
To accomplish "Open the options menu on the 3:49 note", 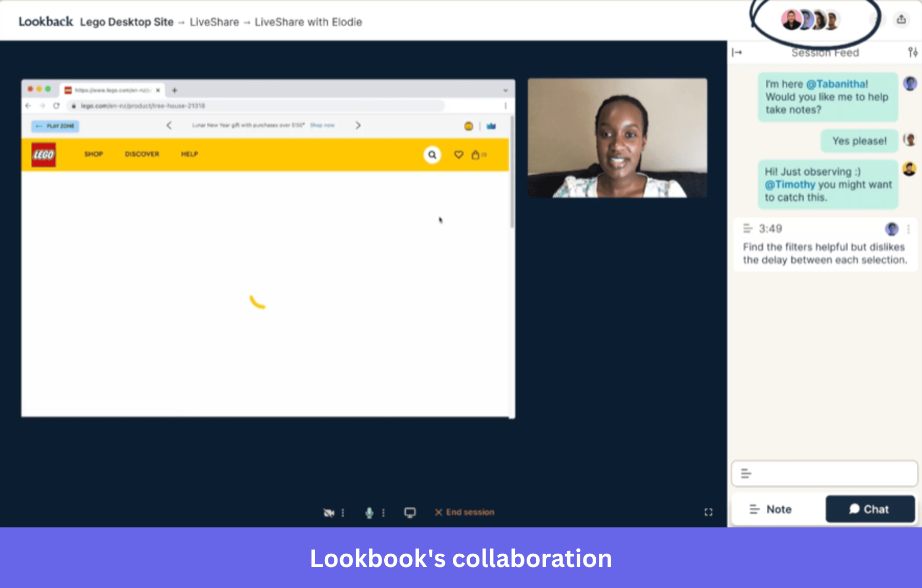I will [x=908, y=229].
